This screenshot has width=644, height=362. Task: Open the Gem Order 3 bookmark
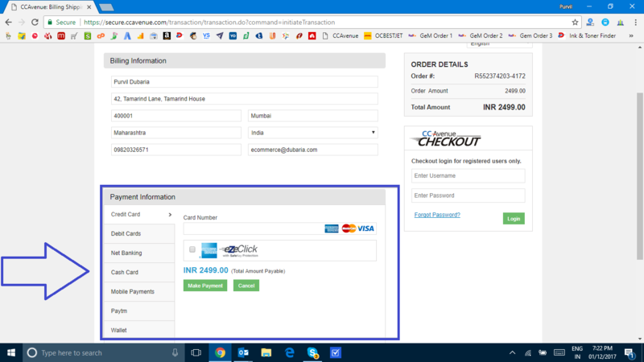pyautogui.click(x=530, y=36)
